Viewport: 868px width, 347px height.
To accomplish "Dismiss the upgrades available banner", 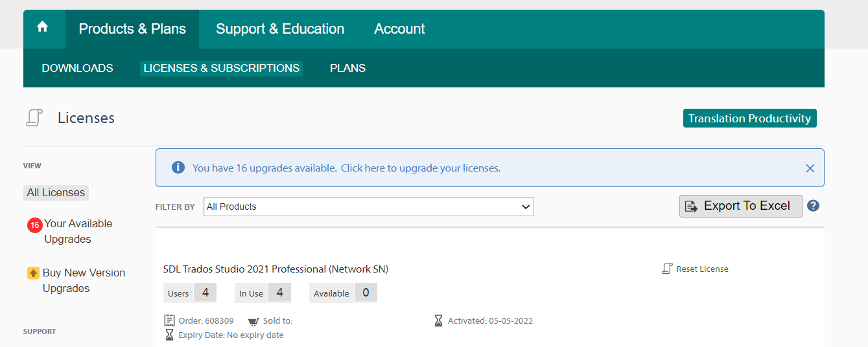I will coord(810,168).
